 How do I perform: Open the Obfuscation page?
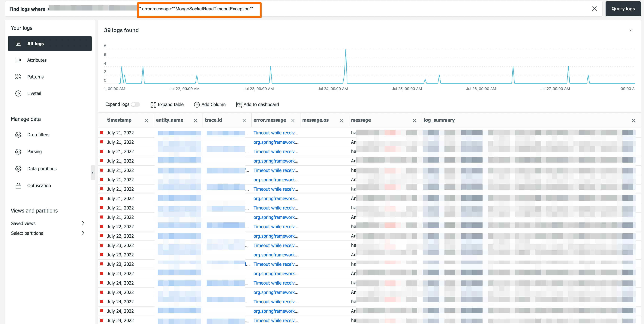tap(39, 185)
